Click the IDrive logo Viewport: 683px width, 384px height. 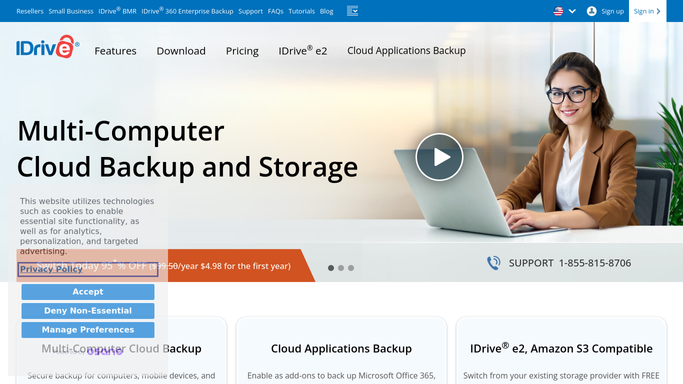coord(48,47)
